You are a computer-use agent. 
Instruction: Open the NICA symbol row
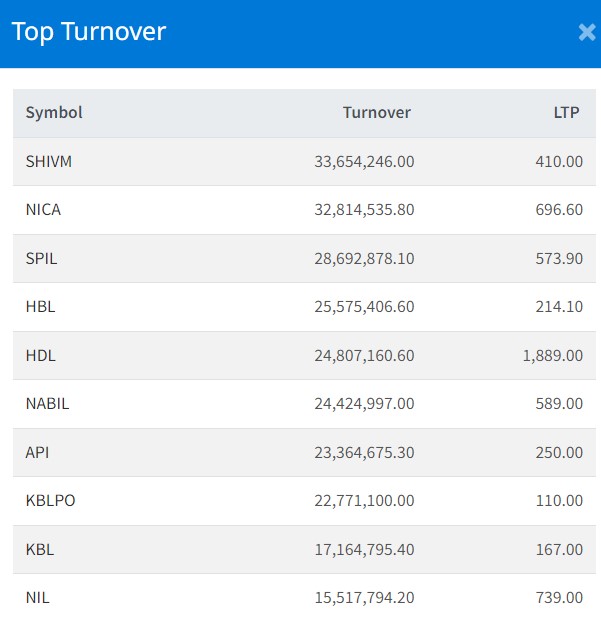(43, 210)
